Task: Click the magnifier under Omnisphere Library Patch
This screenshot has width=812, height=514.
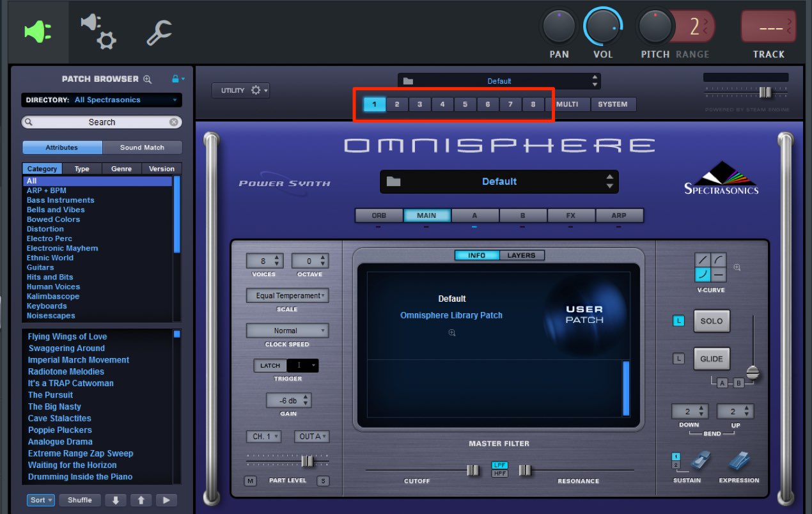Action: pos(452,332)
